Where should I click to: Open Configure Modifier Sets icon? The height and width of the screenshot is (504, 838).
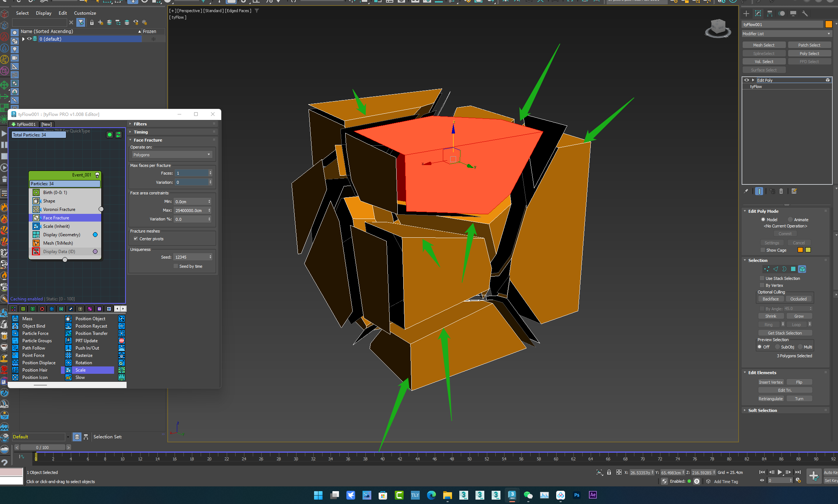[794, 191]
